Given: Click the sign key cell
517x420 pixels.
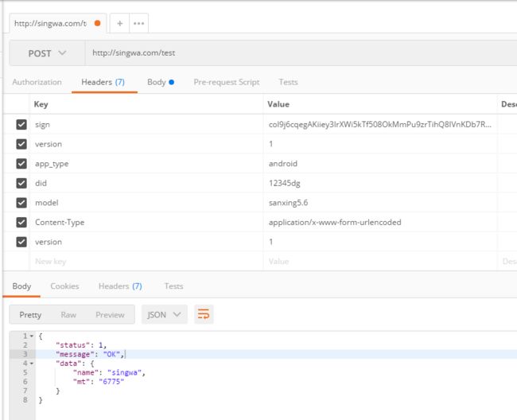Looking at the screenshot, I should [x=147, y=124].
